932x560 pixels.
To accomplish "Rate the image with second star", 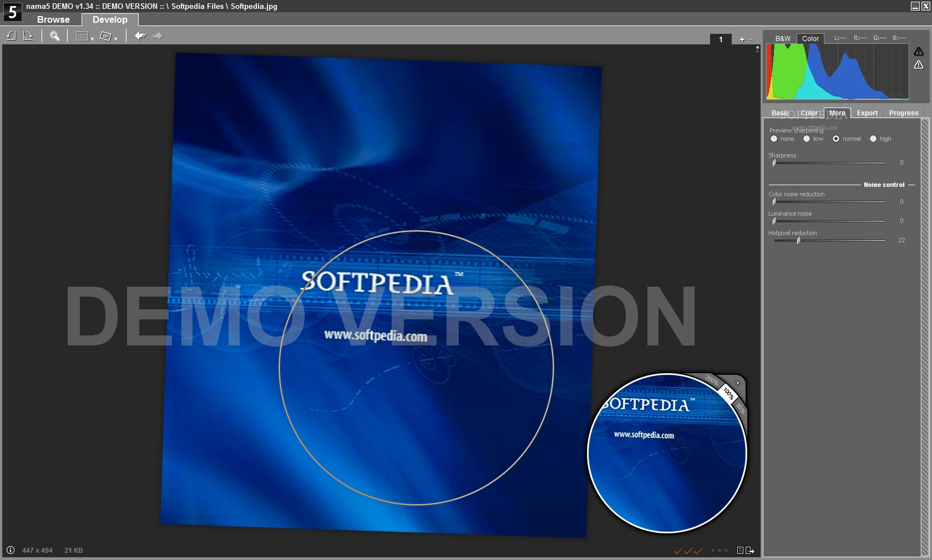I will (720, 551).
